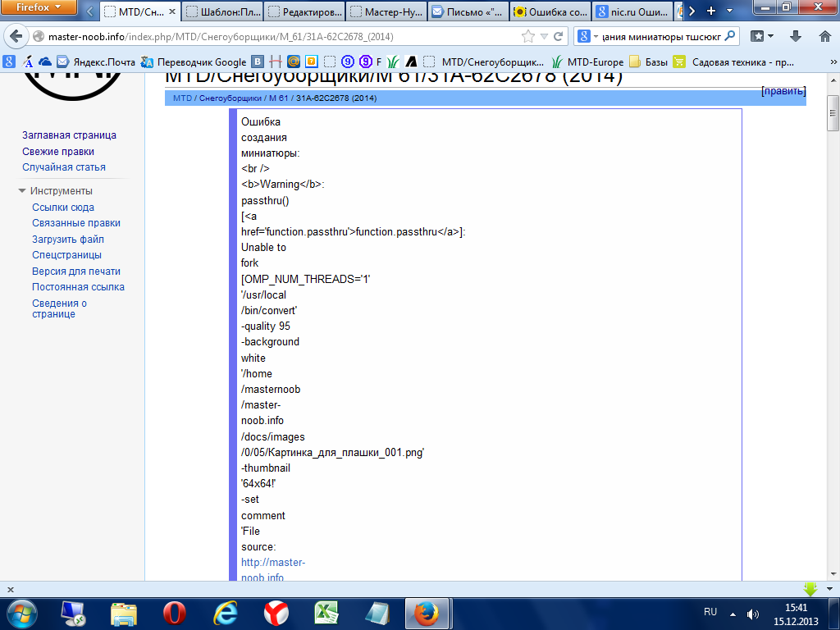The image size is (840, 630).
Task: Open the Firefox application menu
Action: tap(39, 9)
